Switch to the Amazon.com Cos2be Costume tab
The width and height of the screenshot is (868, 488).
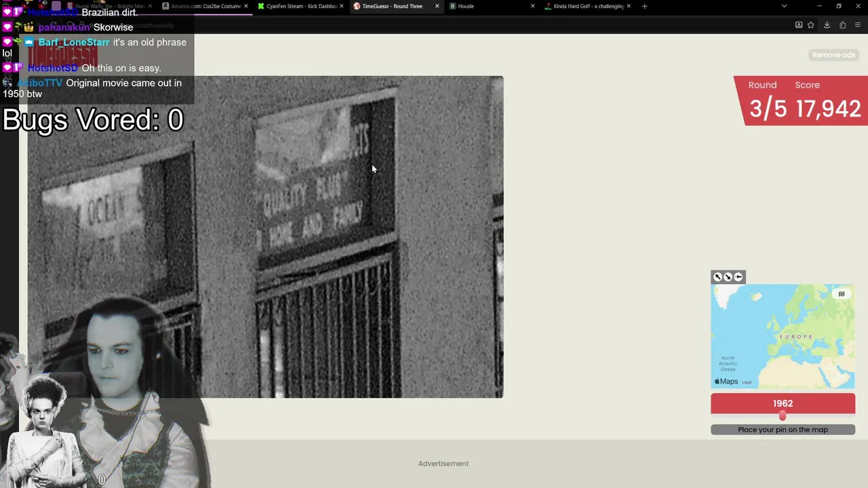pos(205,6)
